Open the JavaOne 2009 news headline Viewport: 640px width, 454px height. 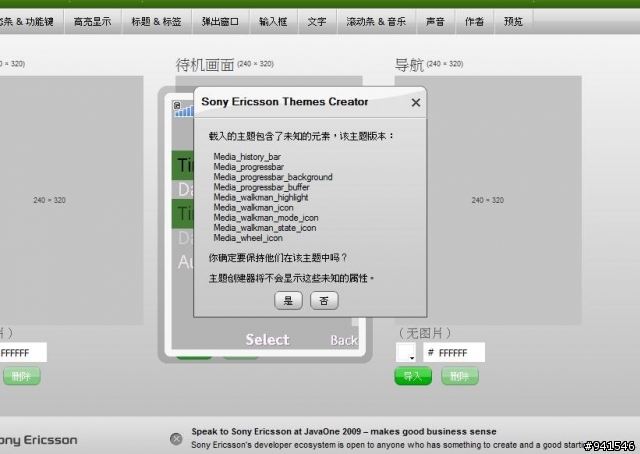(344, 432)
